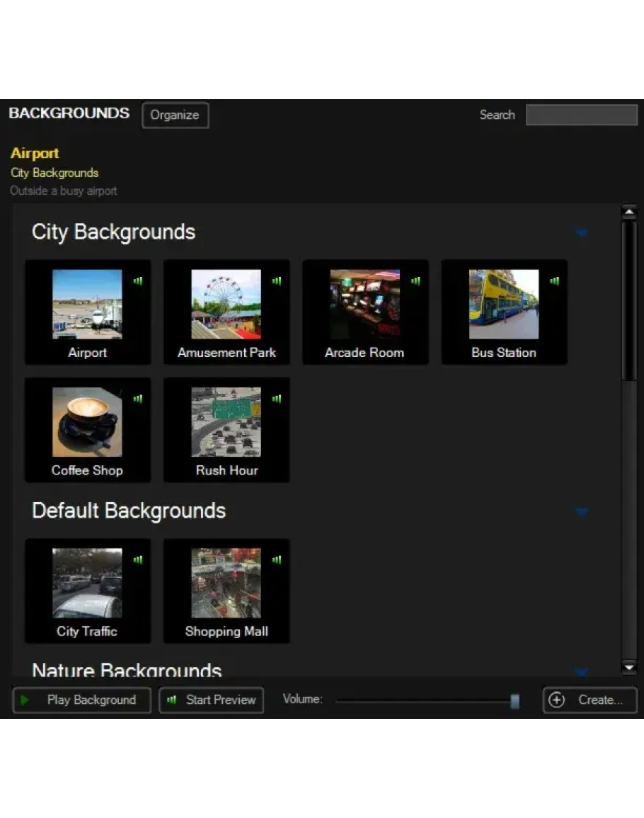Click the Start Preview button
644x818 pixels.
click(212, 700)
